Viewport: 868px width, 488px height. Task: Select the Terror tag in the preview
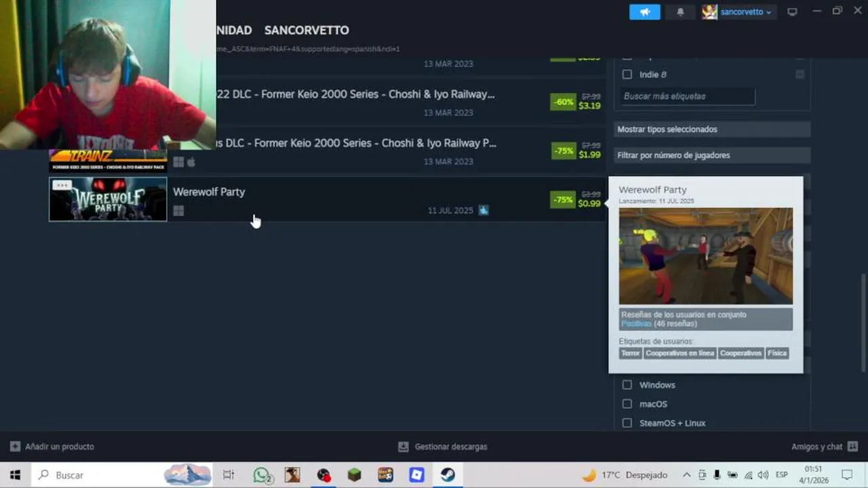click(x=630, y=353)
